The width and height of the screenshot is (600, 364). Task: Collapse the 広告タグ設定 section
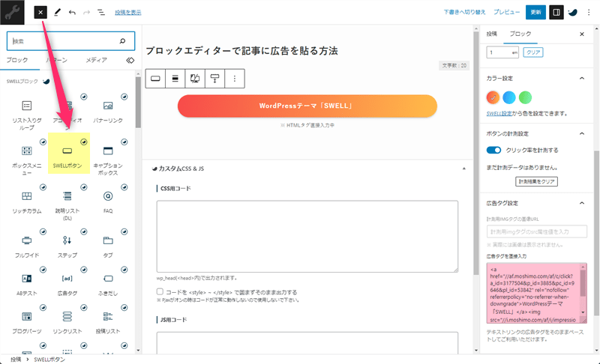[x=582, y=203]
